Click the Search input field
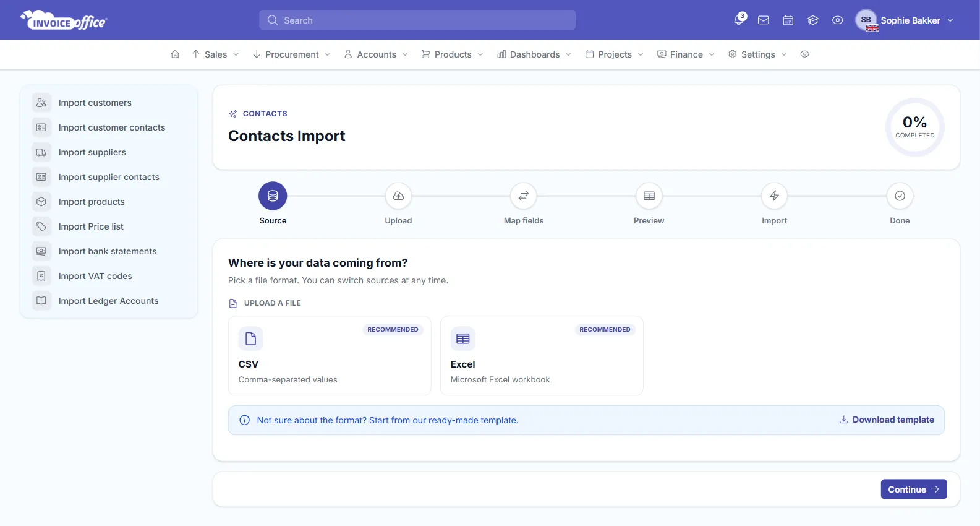 click(x=417, y=20)
